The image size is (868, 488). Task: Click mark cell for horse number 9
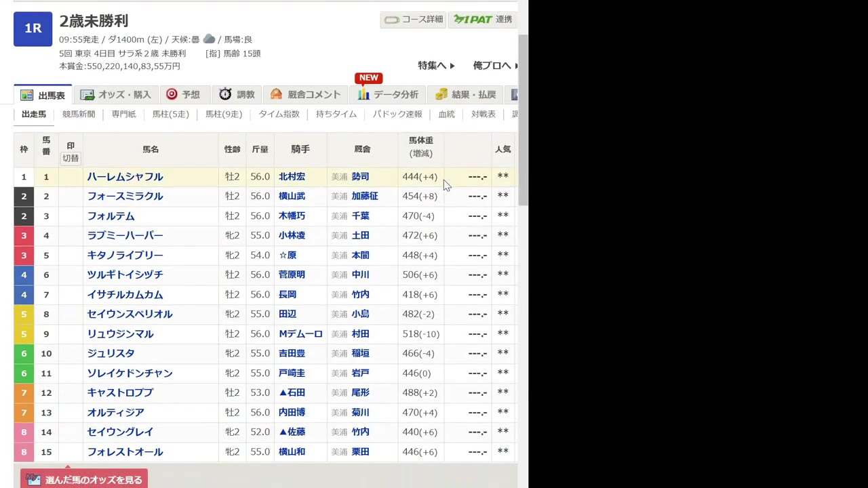coord(71,333)
